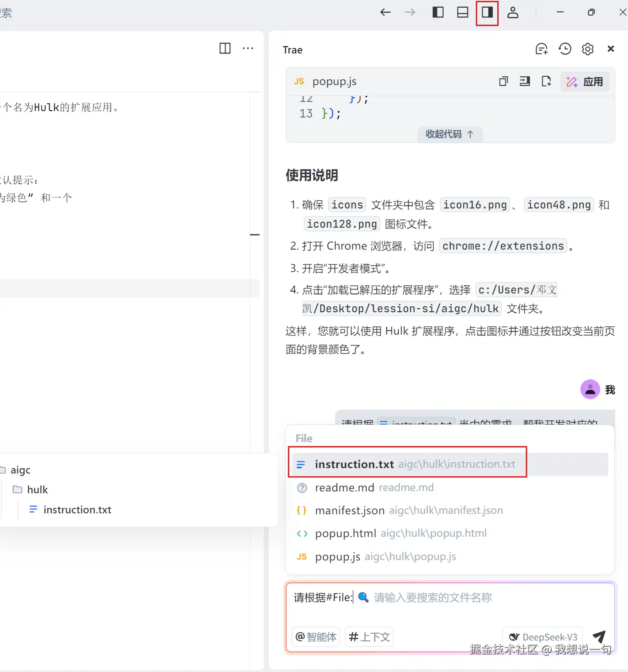Click the icons folder inline code
Viewport: 628px width, 672px height.
click(x=347, y=205)
